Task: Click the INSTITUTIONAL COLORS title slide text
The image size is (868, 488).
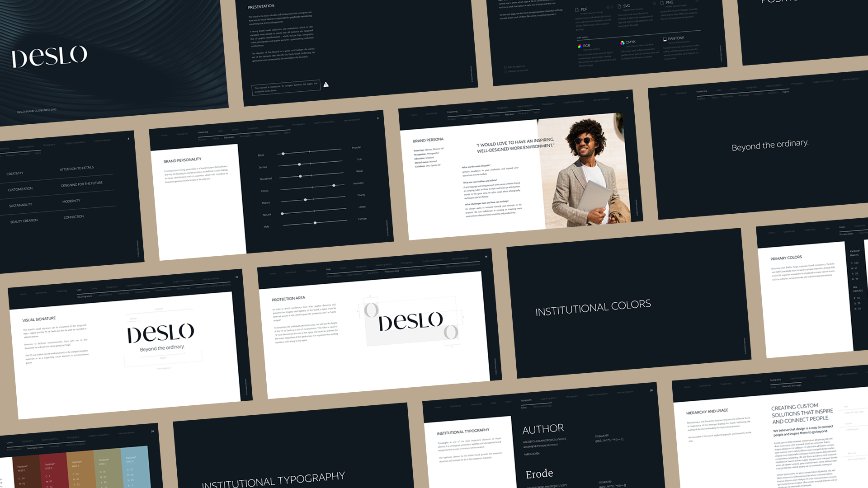Action: [x=593, y=308]
